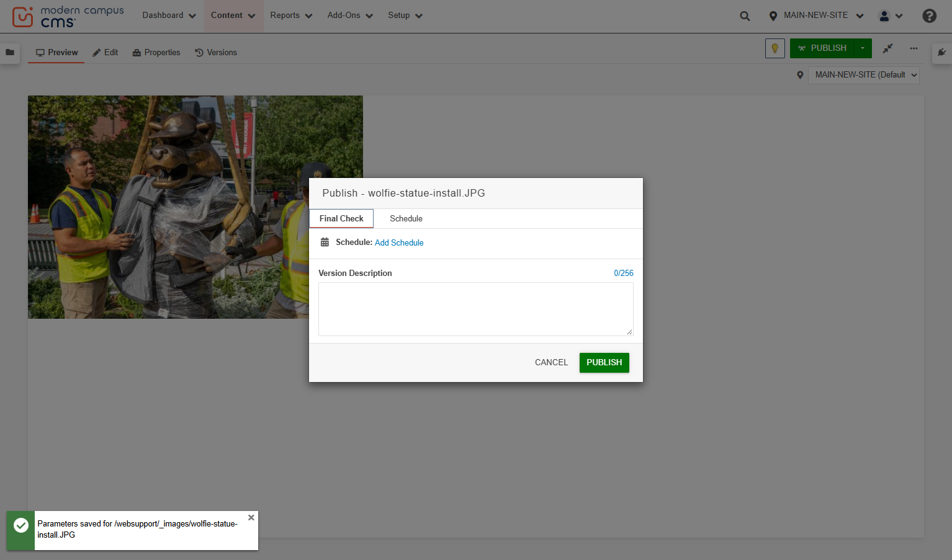The height and width of the screenshot is (560, 952).
Task: Focus the Version Description text area
Action: pyautogui.click(x=476, y=309)
